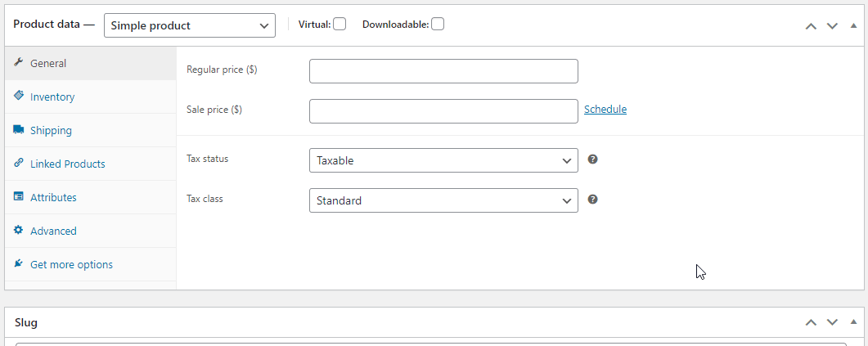
Task: Click the Inventory tag icon
Action: point(18,97)
